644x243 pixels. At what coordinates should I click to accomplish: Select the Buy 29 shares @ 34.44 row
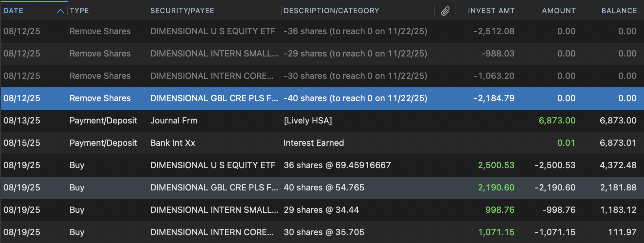322,210
